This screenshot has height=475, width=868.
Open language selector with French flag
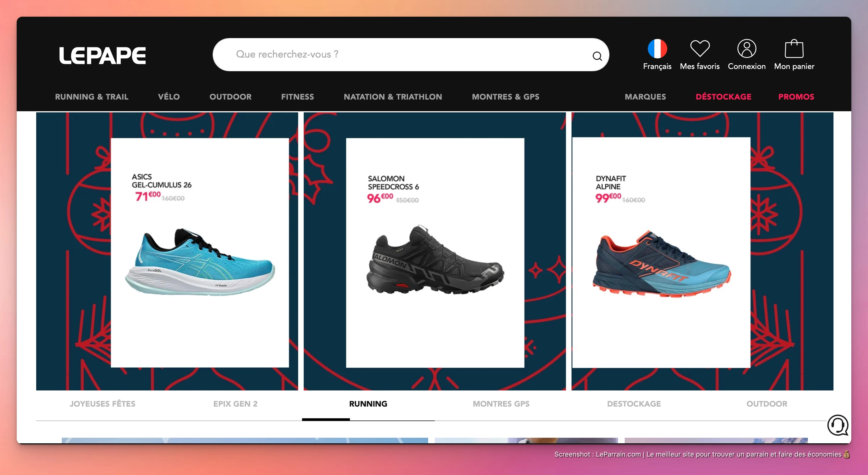[657, 49]
